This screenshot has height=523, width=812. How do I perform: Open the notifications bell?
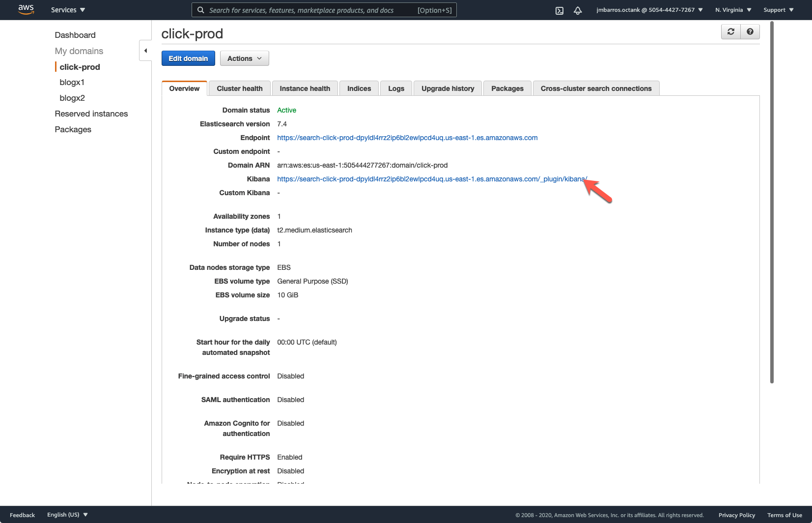pos(578,10)
